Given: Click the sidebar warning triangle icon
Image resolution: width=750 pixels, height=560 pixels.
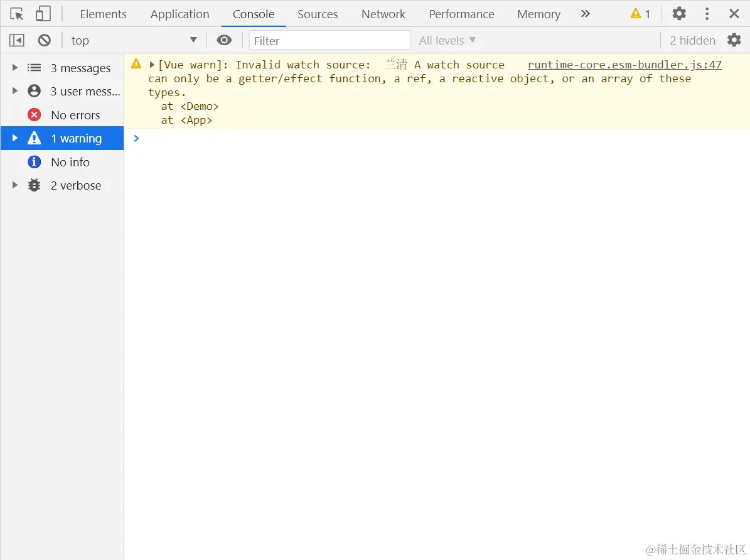Looking at the screenshot, I should point(34,138).
